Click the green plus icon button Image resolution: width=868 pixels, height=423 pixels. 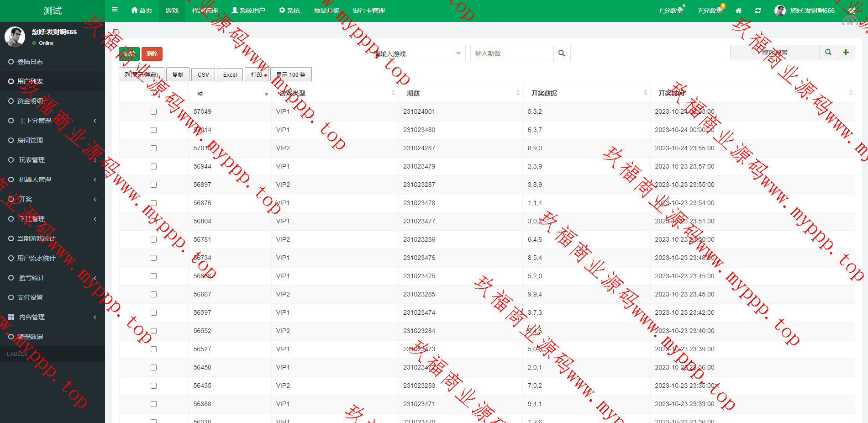coord(846,53)
